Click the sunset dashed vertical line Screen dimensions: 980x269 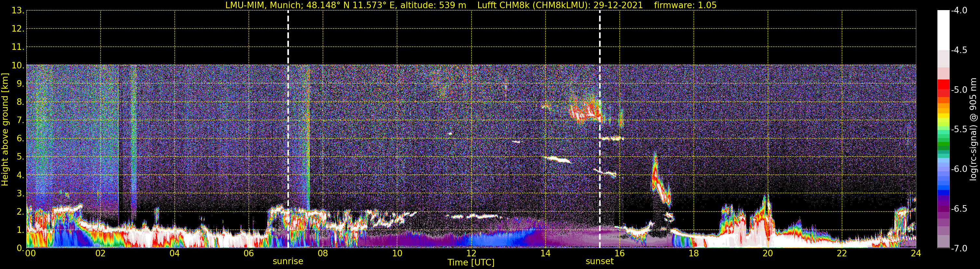coord(600,129)
